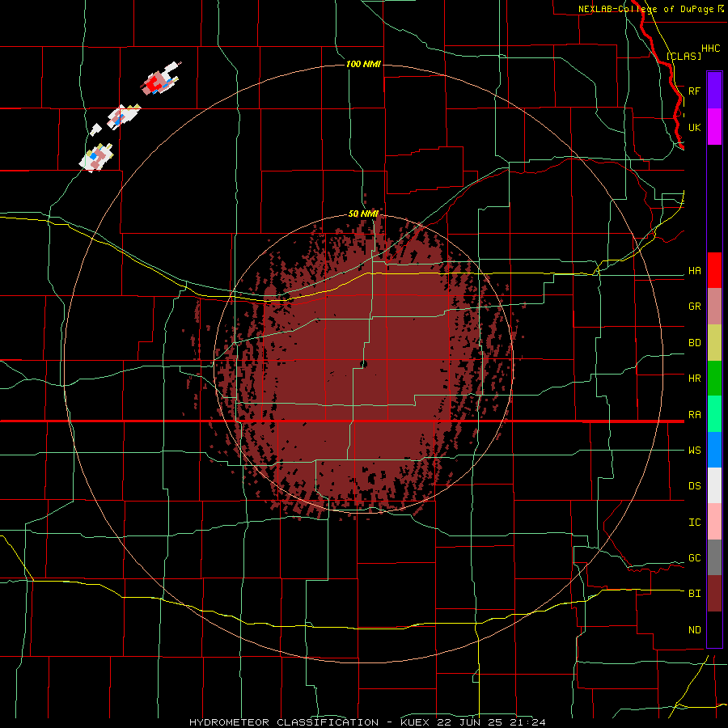
Task: Click the '22 JUN 25 21:24' timestamp
Action: (490, 722)
